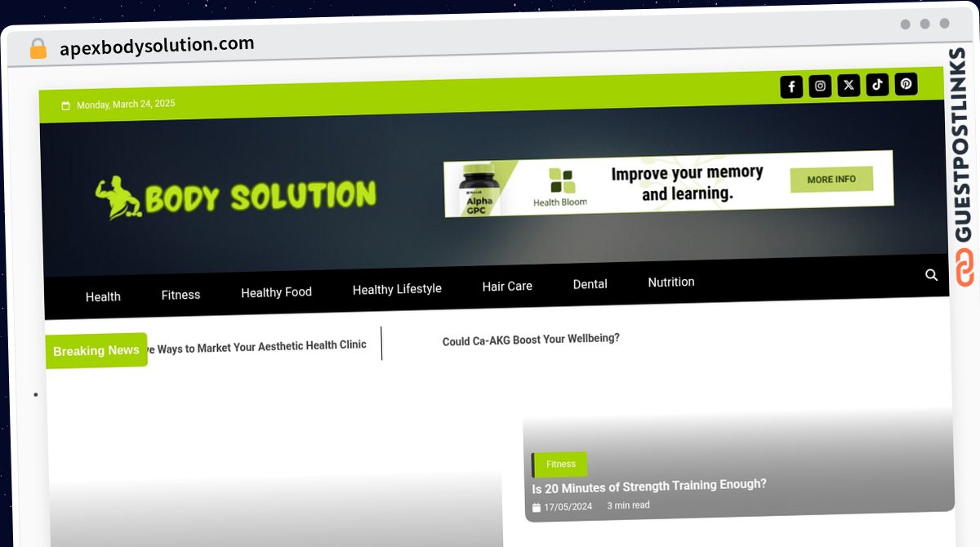980x547 pixels.
Task: Open 'Is 20 Minutes of Strength Training Enough?'
Action: point(649,487)
